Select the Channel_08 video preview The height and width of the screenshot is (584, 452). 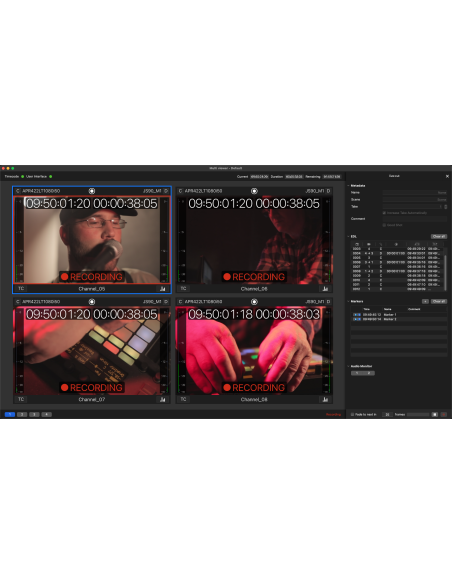click(254, 350)
